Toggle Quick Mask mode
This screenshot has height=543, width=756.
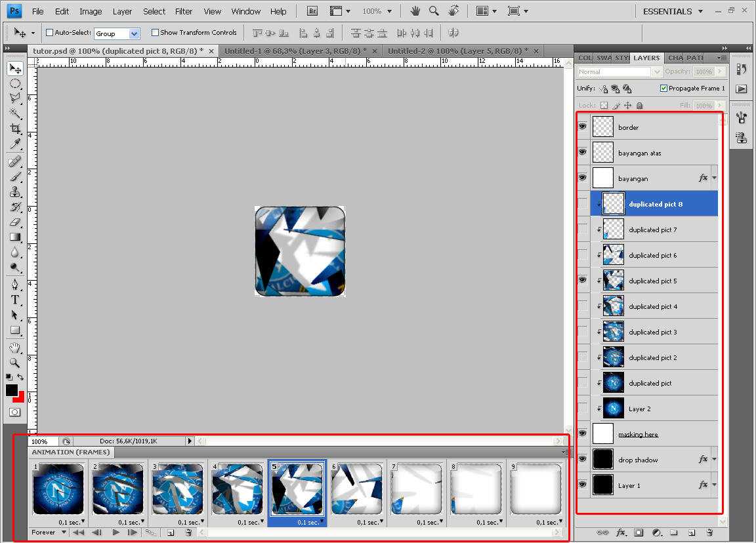pos(15,412)
